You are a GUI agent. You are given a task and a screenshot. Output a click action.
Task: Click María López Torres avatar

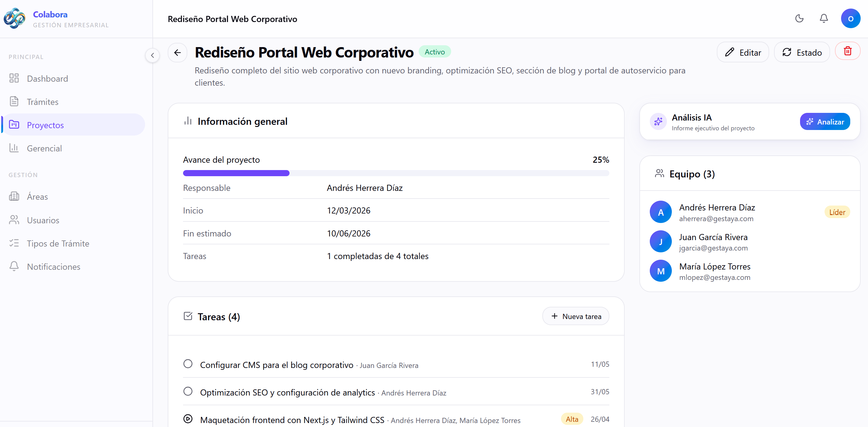click(x=660, y=271)
